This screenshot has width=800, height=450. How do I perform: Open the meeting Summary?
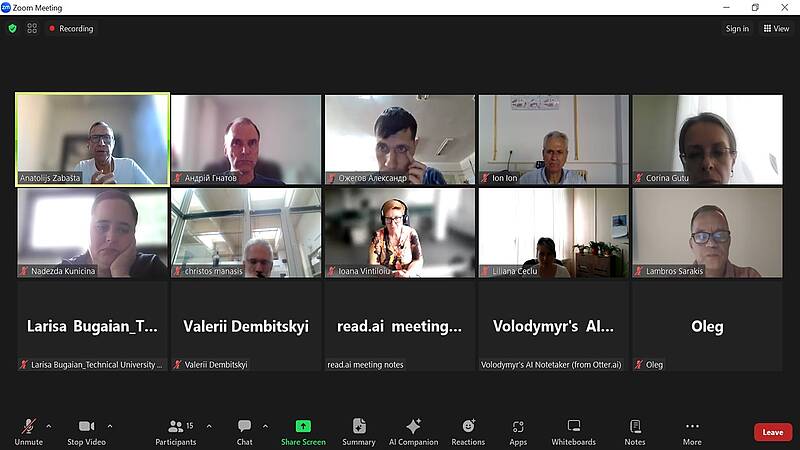coord(359,432)
